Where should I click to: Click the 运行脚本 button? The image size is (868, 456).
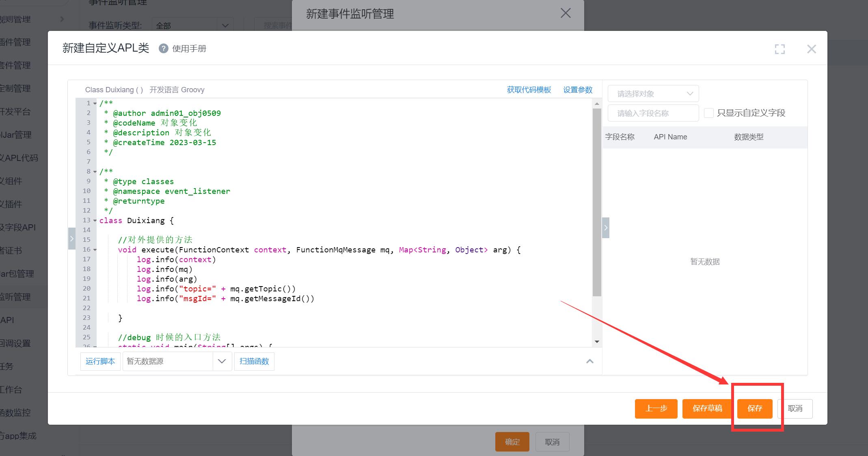point(100,361)
